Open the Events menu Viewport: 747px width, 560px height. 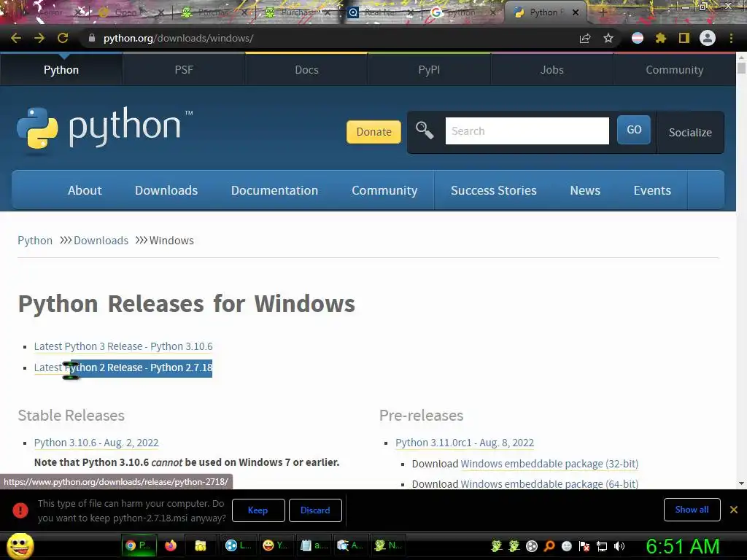(652, 190)
